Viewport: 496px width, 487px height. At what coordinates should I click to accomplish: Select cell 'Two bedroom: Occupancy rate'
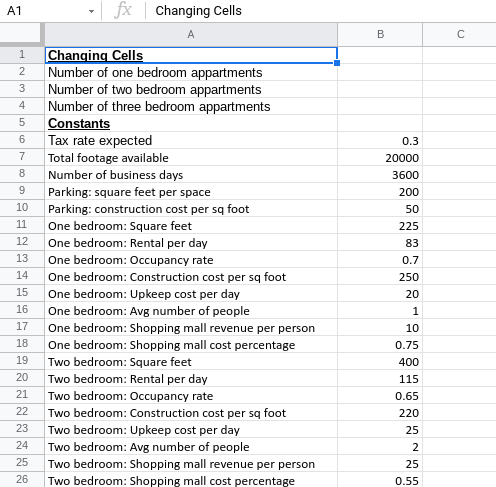coord(191,395)
